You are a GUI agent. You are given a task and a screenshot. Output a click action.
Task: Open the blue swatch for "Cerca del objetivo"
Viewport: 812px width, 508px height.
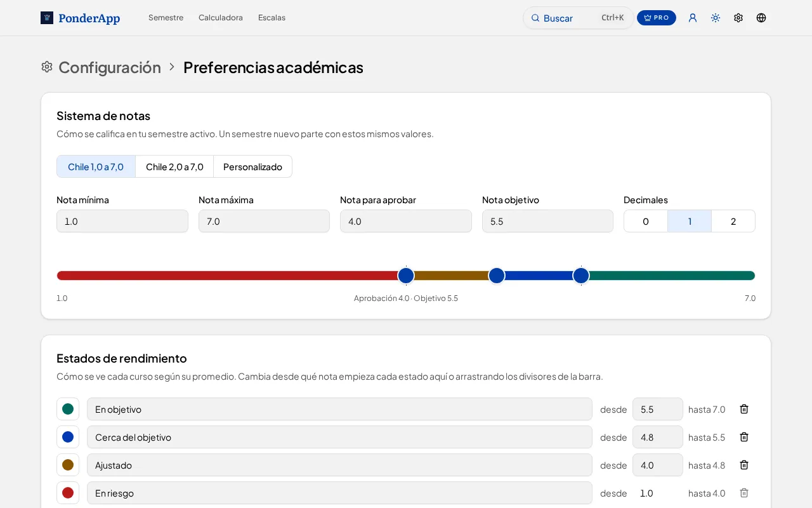click(68, 437)
